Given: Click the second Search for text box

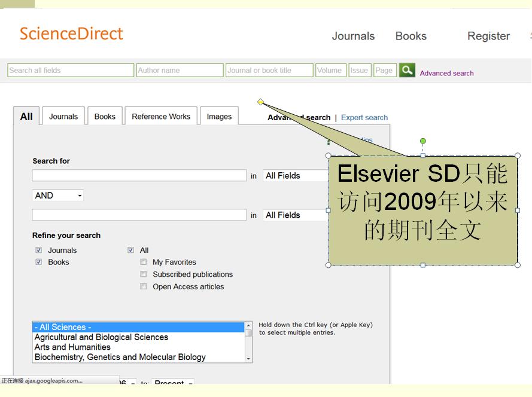Looking at the screenshot, I should pyautogui.click(x=139, y=215).
